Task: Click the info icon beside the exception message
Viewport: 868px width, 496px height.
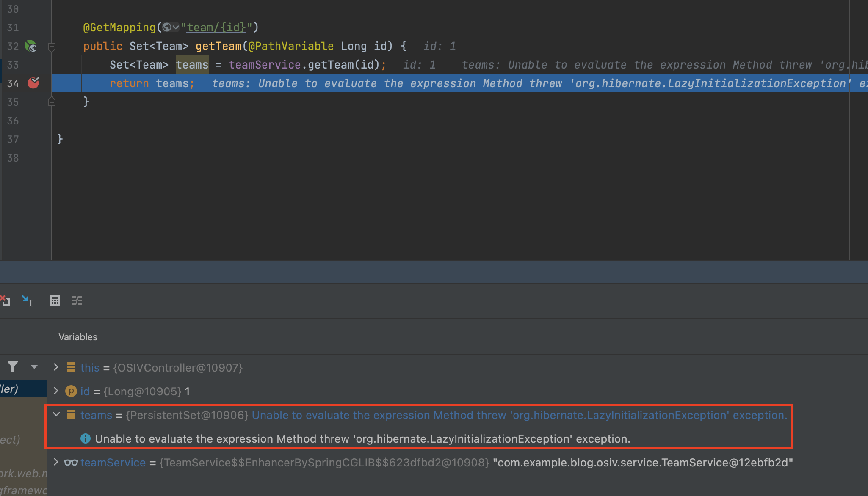Action: tap(85, 438)
